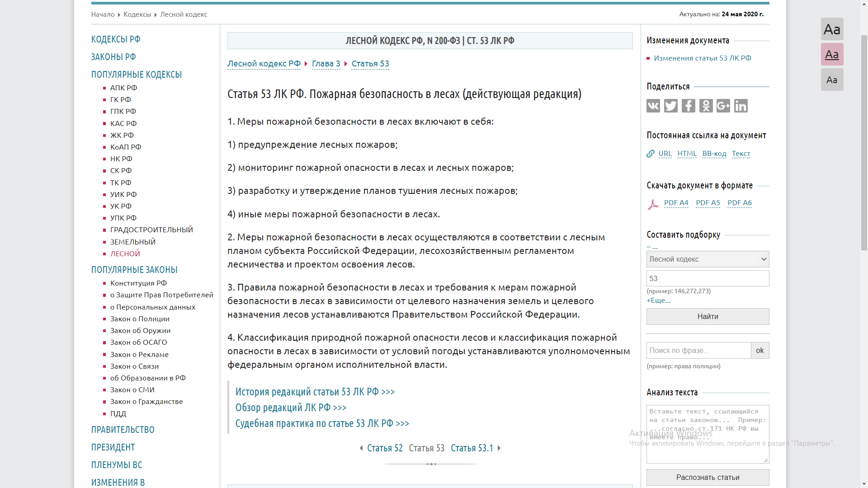Open Лесной кодекс in top breadcrumb
The height and width of the screenshot is (488, 868).
coord(184,14)
